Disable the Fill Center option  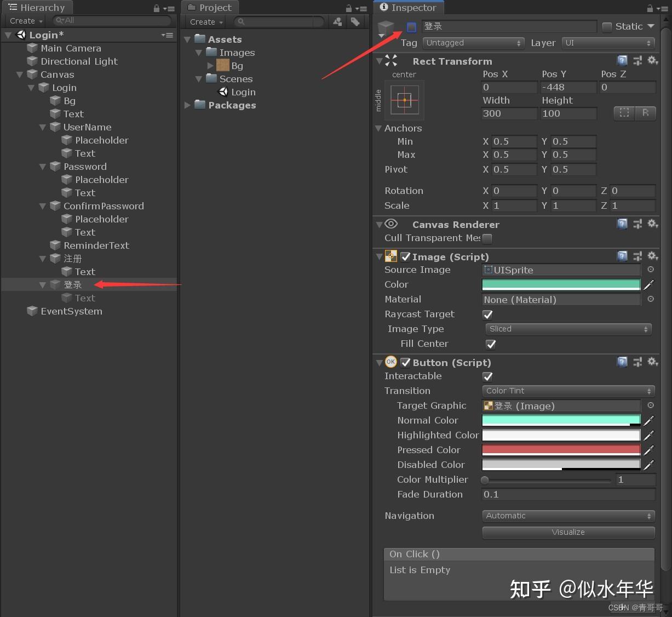point(490,344)
